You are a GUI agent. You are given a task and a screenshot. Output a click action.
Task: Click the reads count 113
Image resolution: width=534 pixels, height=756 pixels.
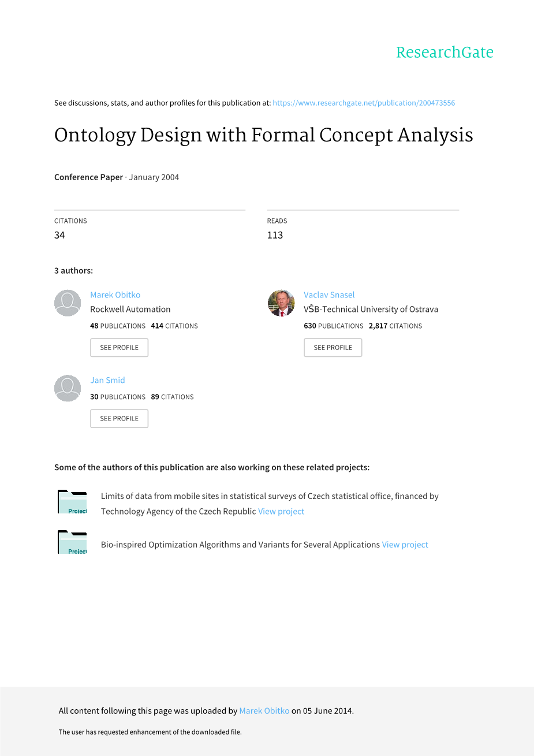tap(275, 235)
